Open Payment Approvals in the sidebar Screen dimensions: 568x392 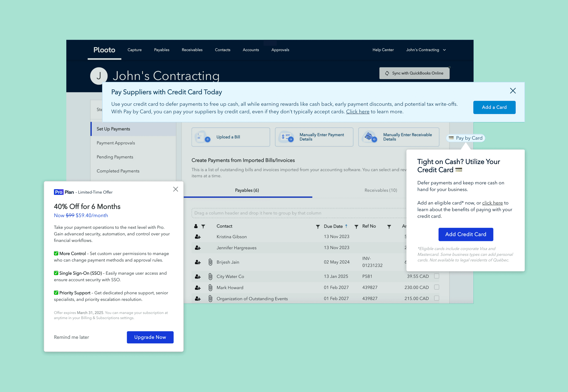[116, 143]
